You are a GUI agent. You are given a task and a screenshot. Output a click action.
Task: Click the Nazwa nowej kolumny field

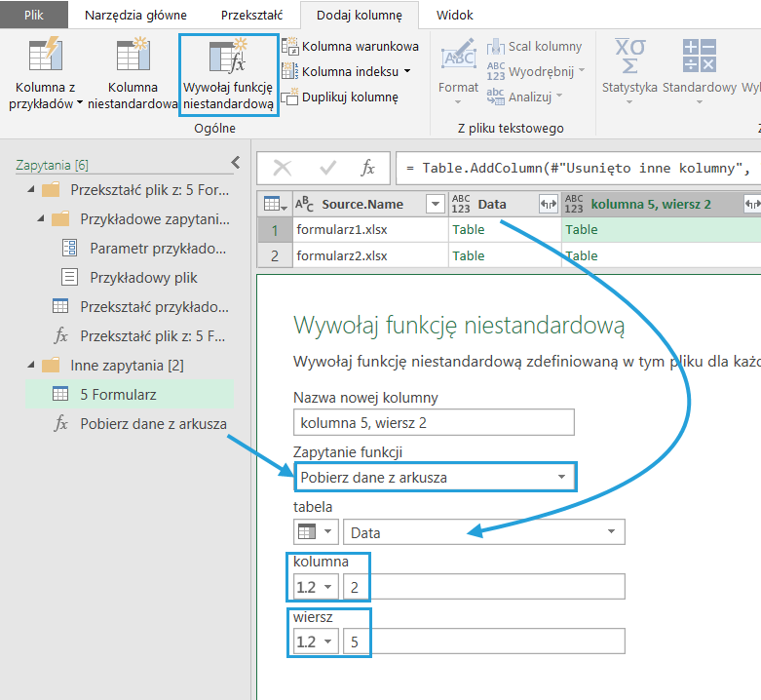click(433, 421)
